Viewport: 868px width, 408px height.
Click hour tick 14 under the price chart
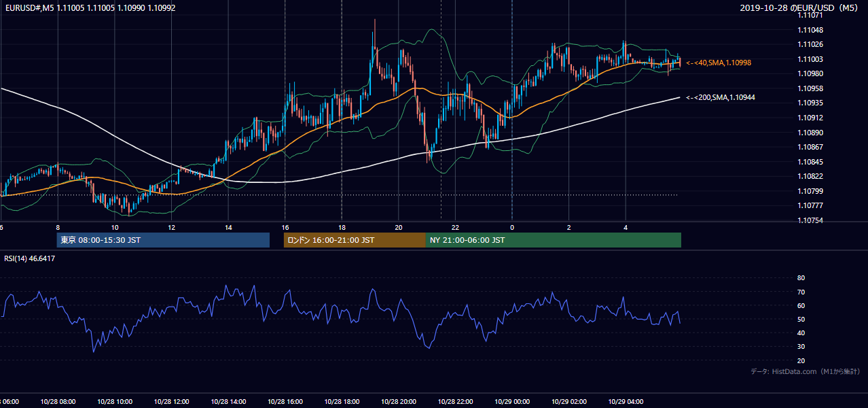pyautogui.click(x=228, y=228)
